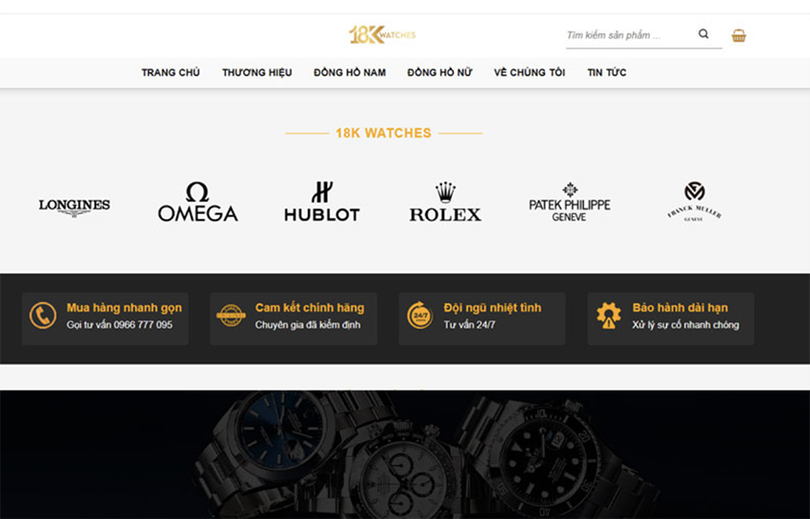Click the 24/7 support clock icon

[420, 316]
